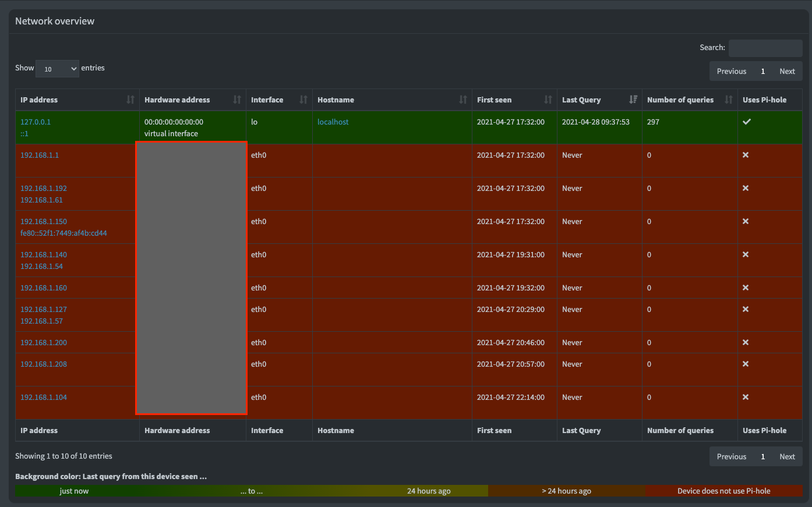Open the Show entries dropdown

pos(57,69)
